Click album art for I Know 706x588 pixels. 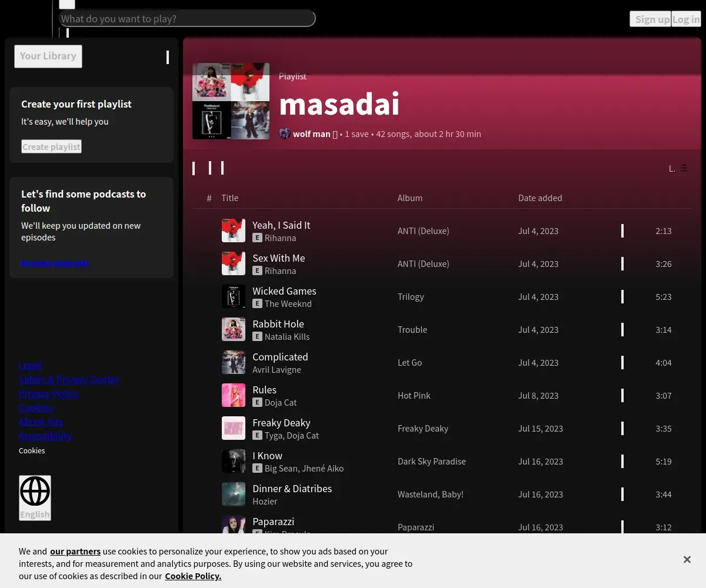tap(234, 461)
